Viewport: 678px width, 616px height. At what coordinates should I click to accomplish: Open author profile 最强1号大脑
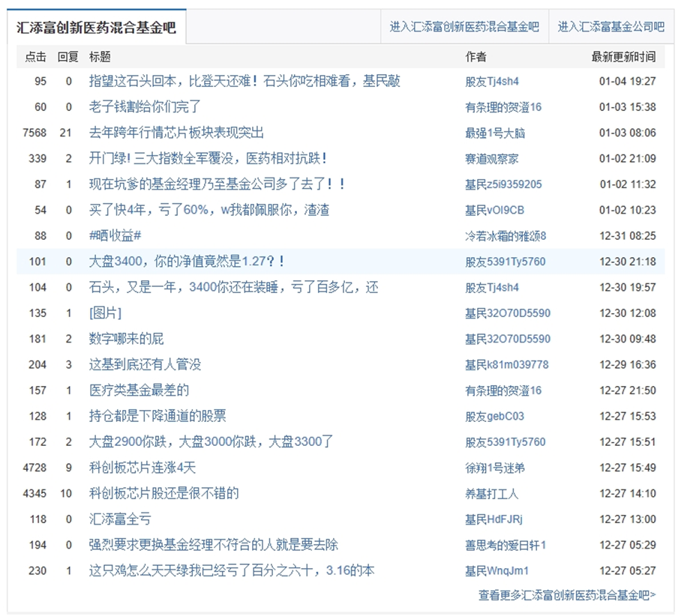(495, 133)
